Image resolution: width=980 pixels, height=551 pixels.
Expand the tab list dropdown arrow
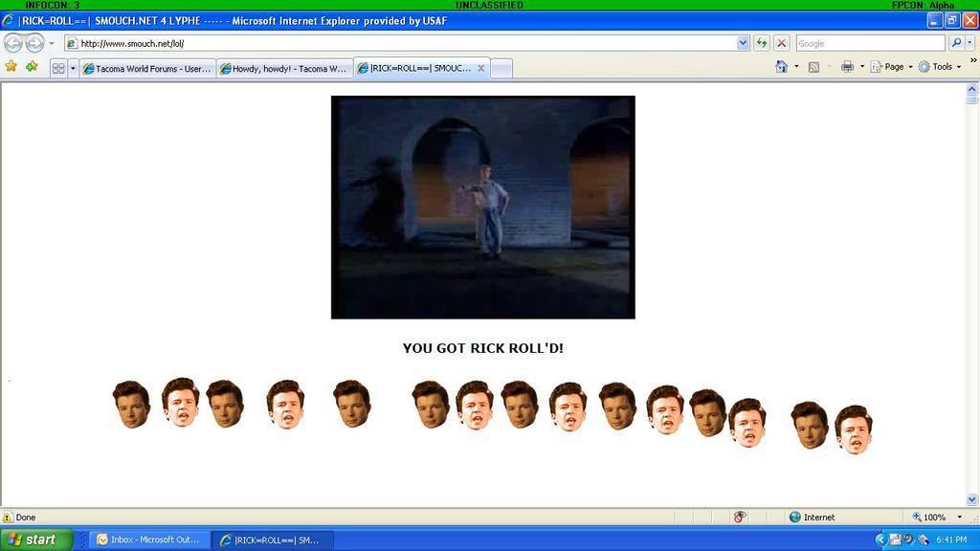pos(73,68)
